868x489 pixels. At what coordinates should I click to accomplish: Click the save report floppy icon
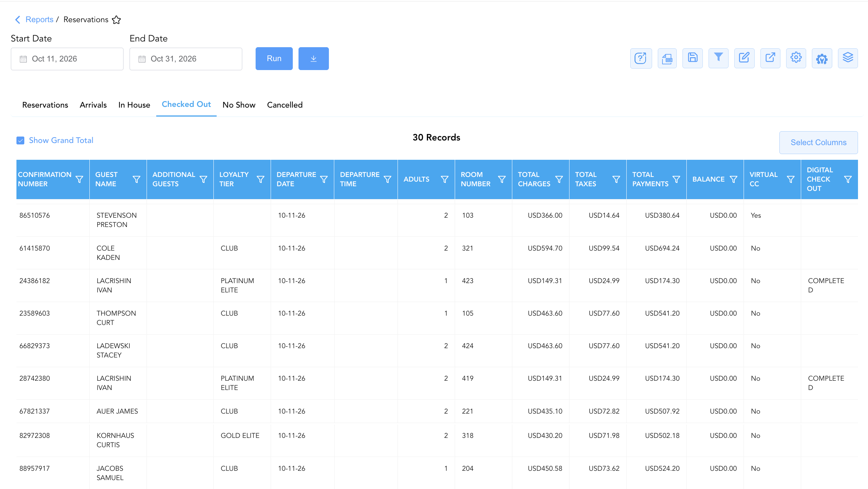[692, 58]
